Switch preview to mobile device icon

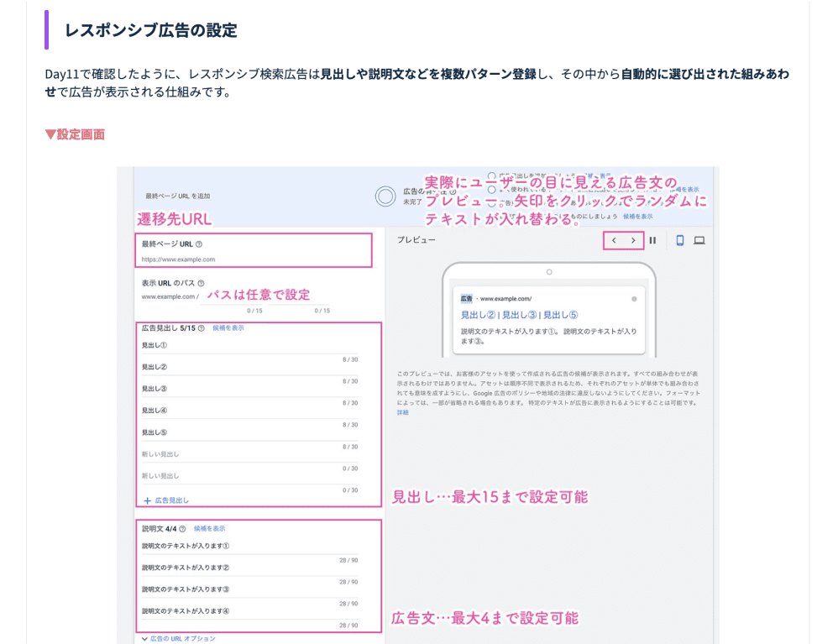click(x=679, y=240)
